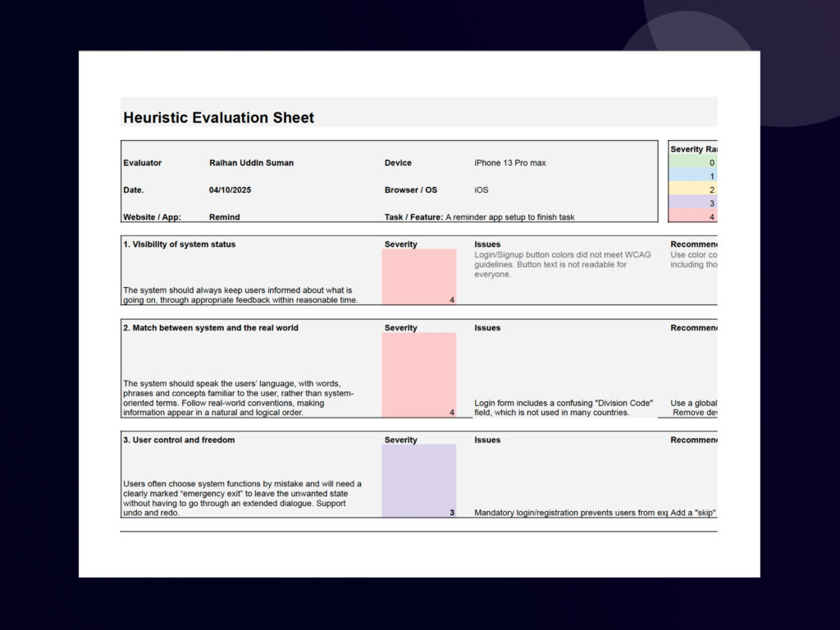This screenshot has width=840, height=630.
Task: Select the evaluator name "Raihan Uddin Suman"
Action: (251, 163)
